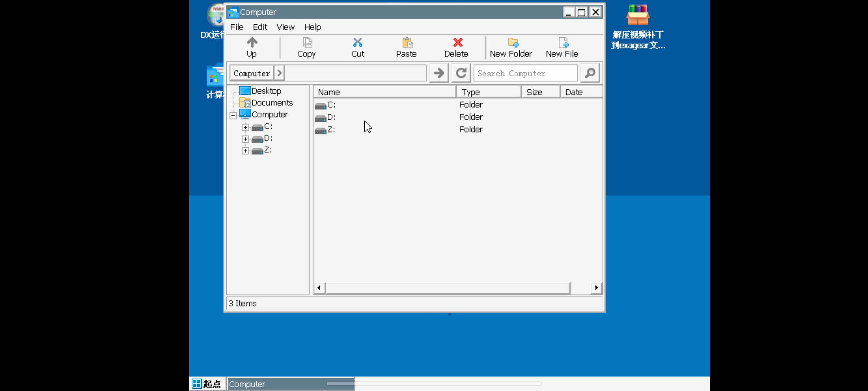868x391 pixels.
Task: Click the DX运行 desktop icon
Action: (212, 21)
